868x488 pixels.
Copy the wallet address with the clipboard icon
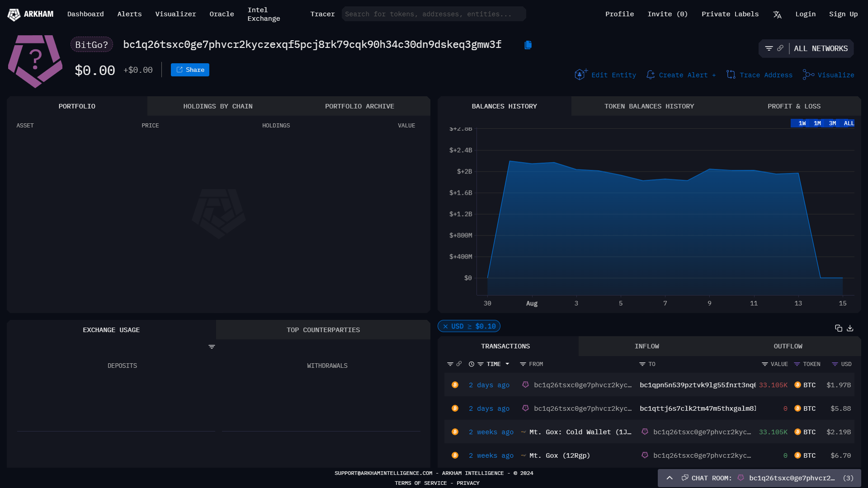[528, 45]
